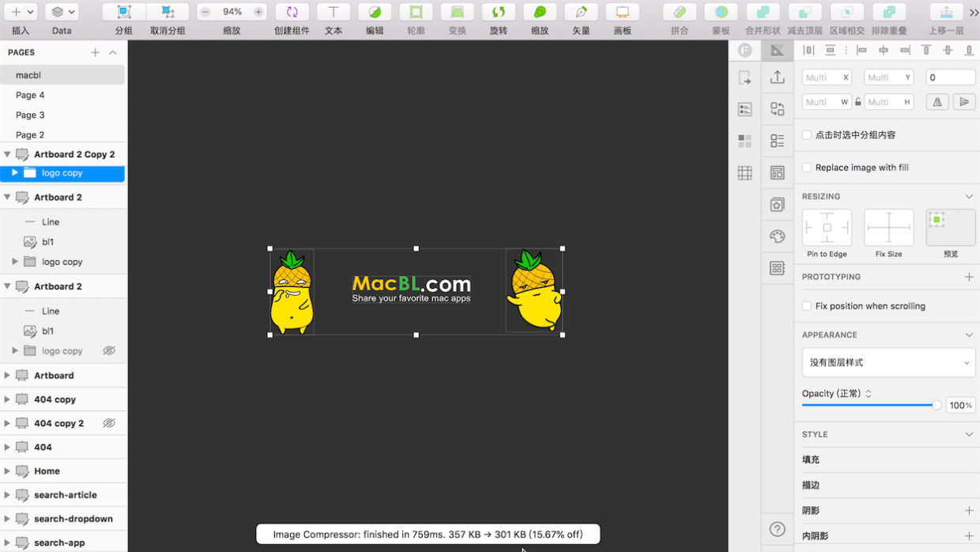Click the flip horizontal button
Screen dimensions: 980x552
click(x=937, y=102)
